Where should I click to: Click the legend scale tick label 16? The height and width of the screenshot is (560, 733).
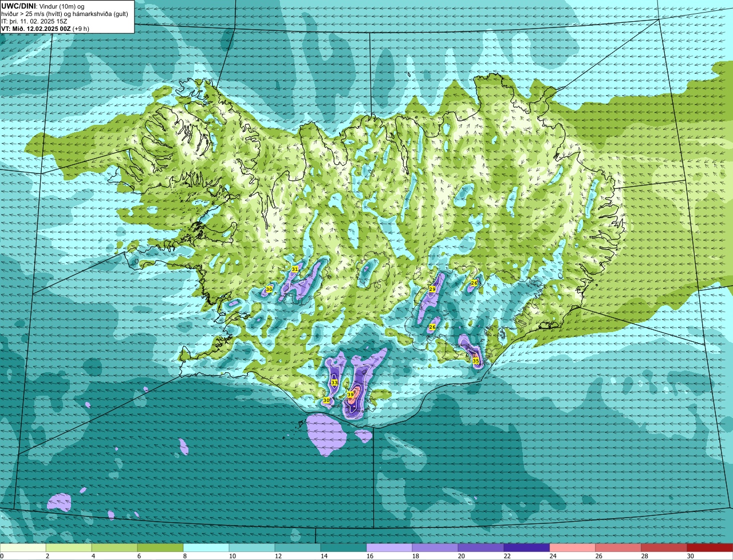[370, 556]
